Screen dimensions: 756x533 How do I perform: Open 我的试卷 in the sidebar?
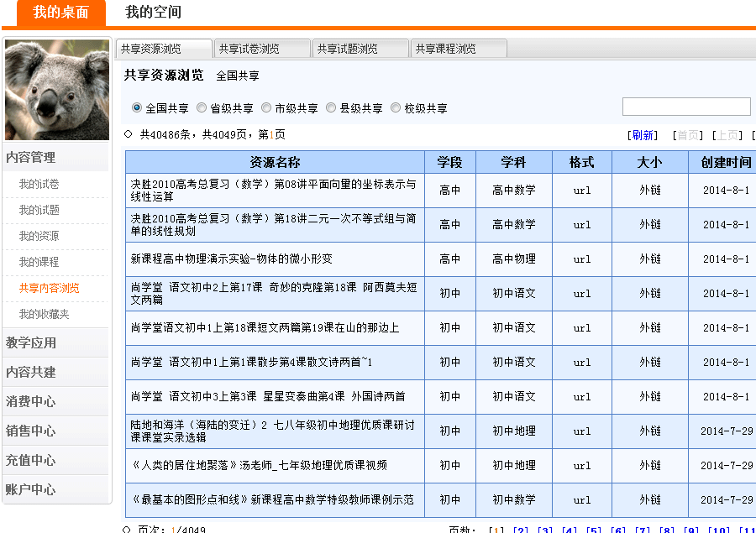(39, 184)
